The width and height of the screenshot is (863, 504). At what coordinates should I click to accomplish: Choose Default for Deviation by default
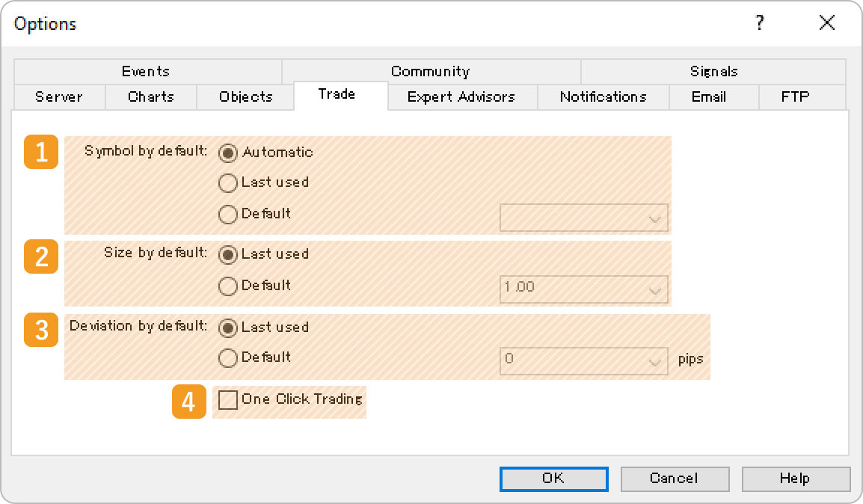(x=227, y=357)
